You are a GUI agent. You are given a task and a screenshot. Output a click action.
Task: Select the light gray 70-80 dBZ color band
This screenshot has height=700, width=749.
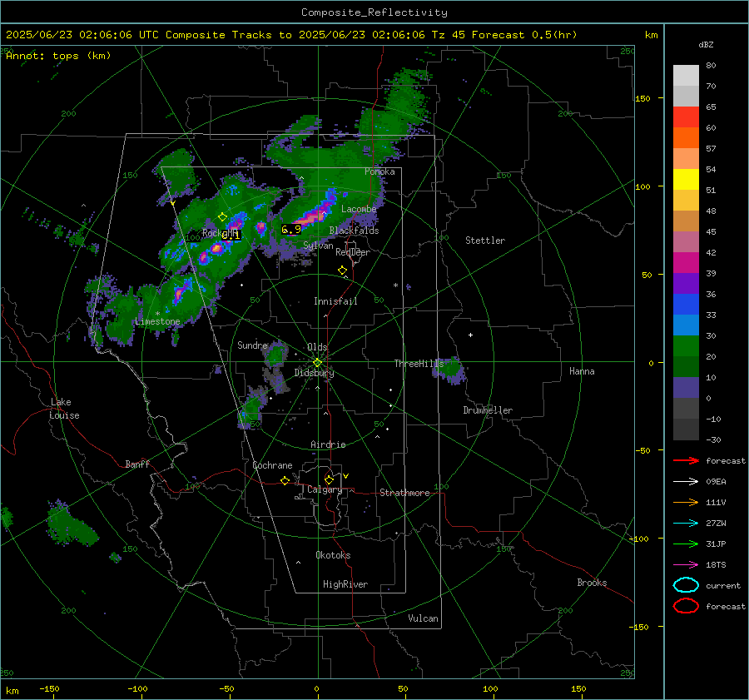[x=686, y=76]
